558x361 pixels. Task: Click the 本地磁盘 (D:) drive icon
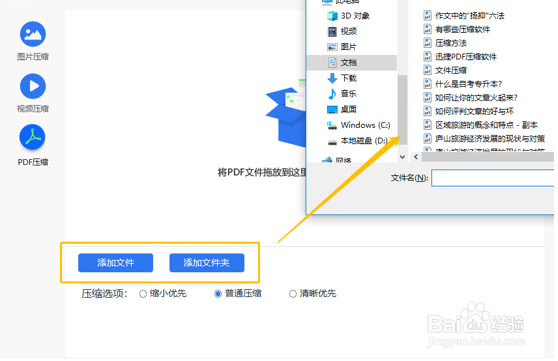pos(332,142)
